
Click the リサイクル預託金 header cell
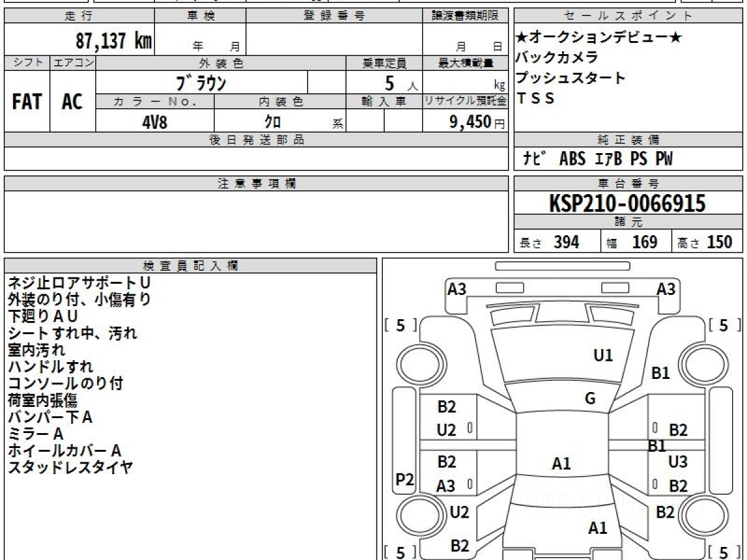click(465, 101)
